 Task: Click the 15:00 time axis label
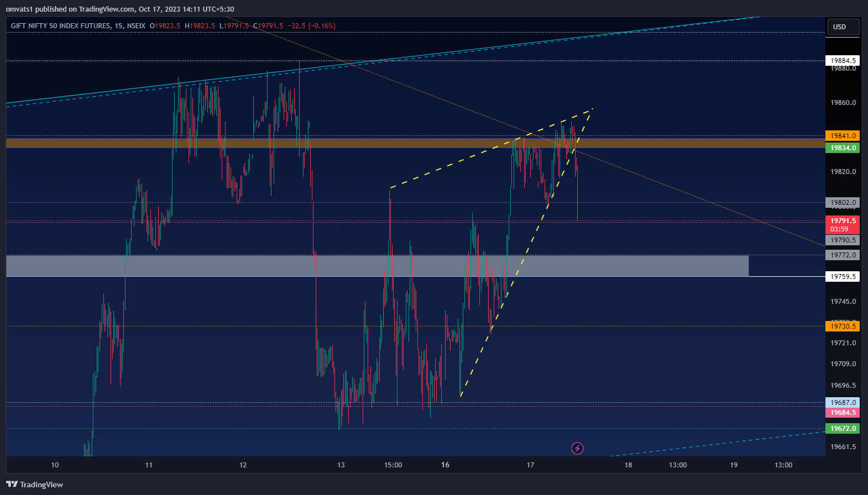(x=393, y=465)
